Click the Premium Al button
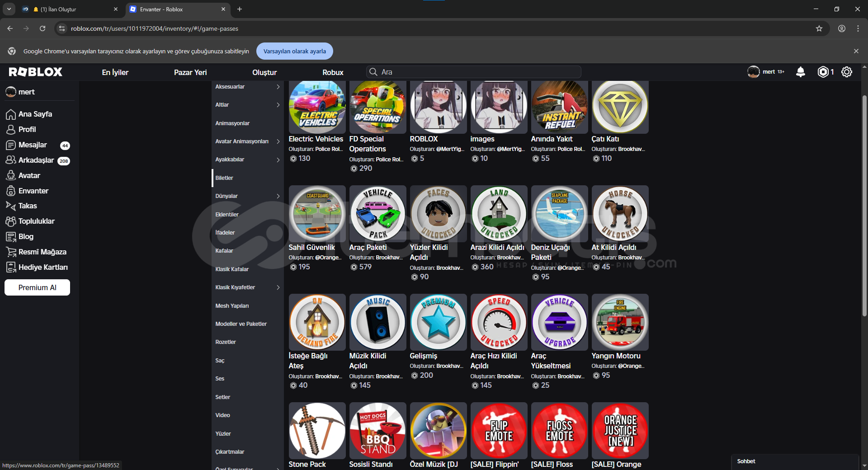 [37, 287]
